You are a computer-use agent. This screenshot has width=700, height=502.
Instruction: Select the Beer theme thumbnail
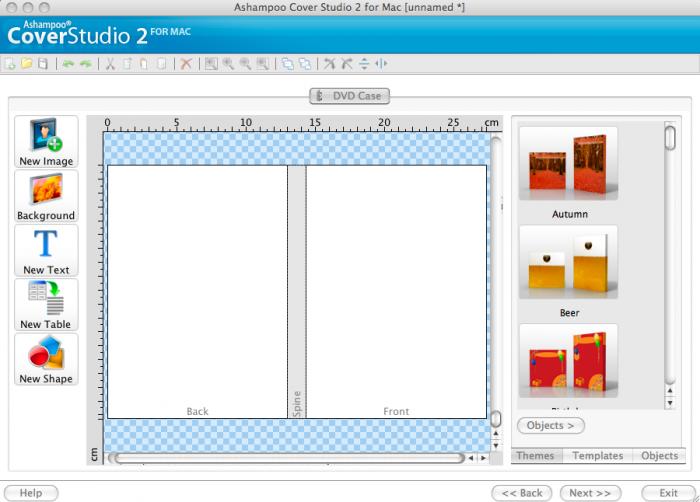(x=568, y=263)
